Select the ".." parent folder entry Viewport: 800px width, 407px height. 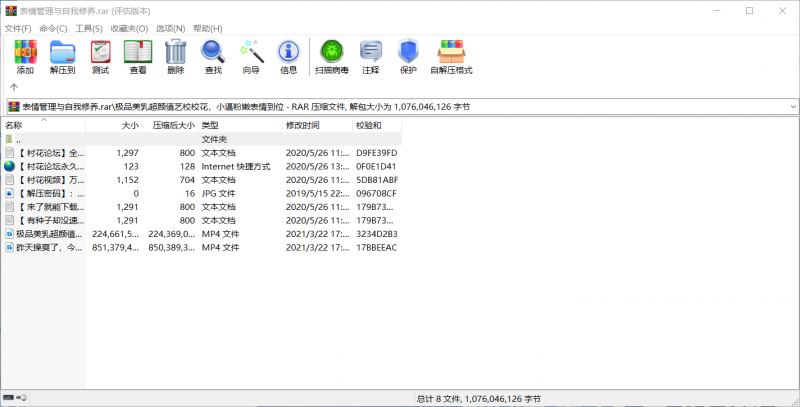18,140
